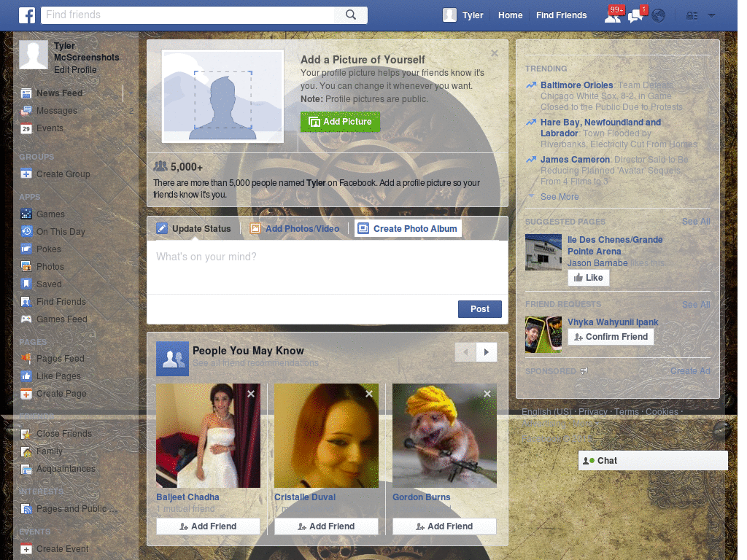This screenshot has height=560, width=747.
Task: Click the blue Post button
Action: point(480,309)
